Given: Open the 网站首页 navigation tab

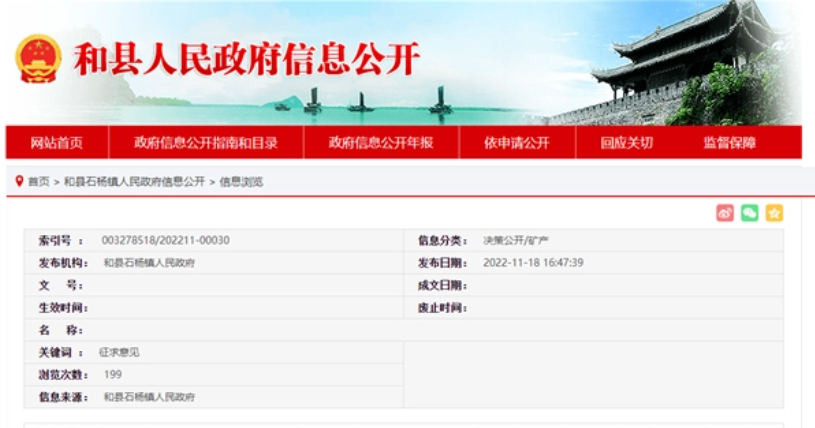Looking at the screenshot, I should (56, 143).
